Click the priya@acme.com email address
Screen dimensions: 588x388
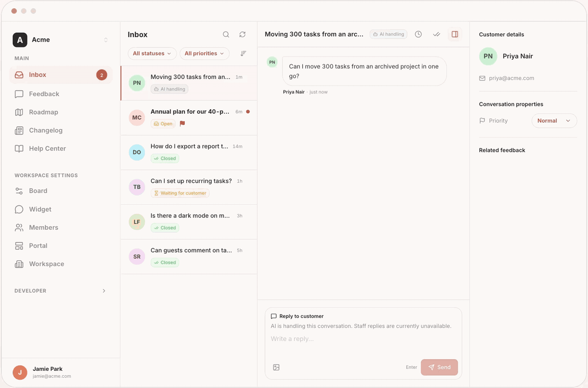click(512, 78)
